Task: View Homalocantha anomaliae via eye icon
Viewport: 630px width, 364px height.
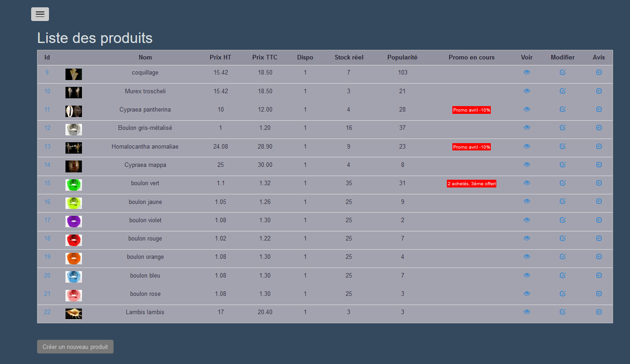Action: point(527,146)
